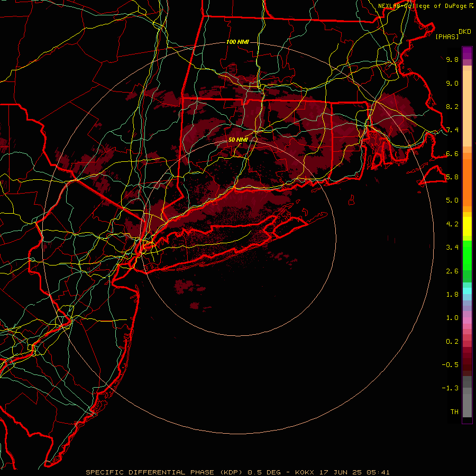Click the 3.4 scale value label
Viewport: 476px width, 476px height.
(452, 248)
